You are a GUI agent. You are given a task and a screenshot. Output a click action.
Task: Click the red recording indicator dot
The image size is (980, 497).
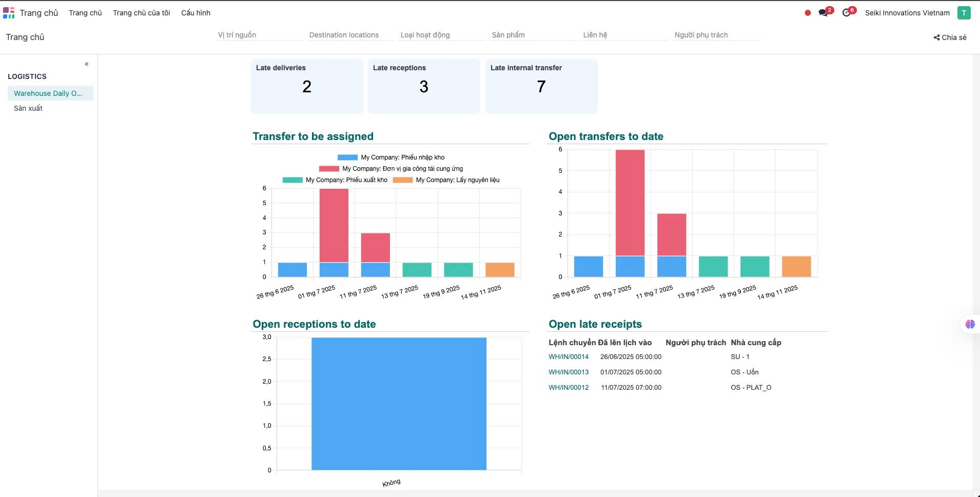pyautogui.click(x=808, y=13)
